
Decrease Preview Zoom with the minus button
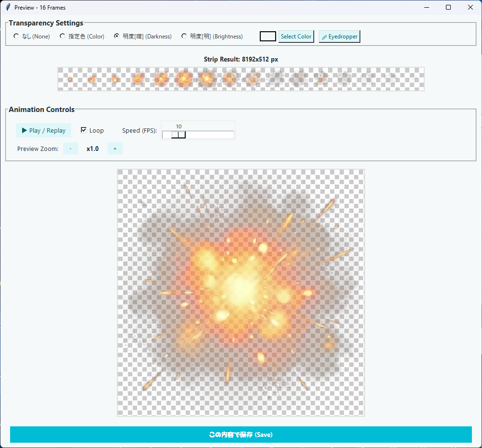click(70, 149)
